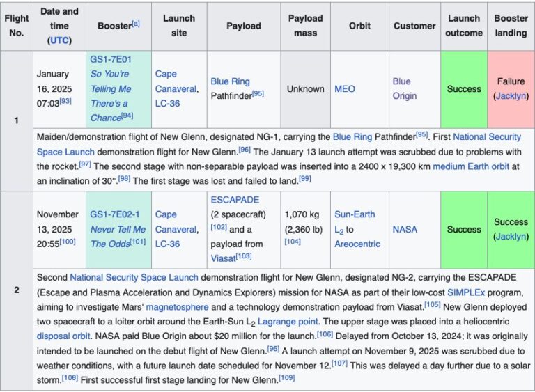
Task: Open reference [94] after Chance
Action: 127,116
